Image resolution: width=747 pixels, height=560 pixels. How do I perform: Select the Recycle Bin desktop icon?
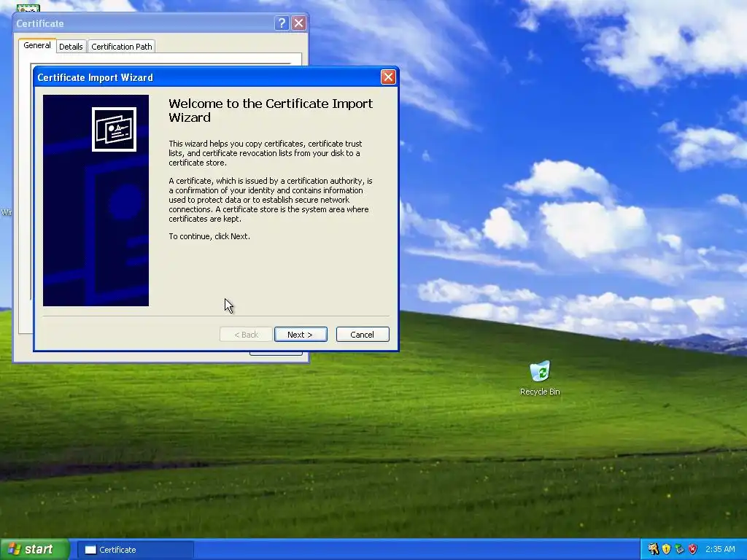coord(540,378)
